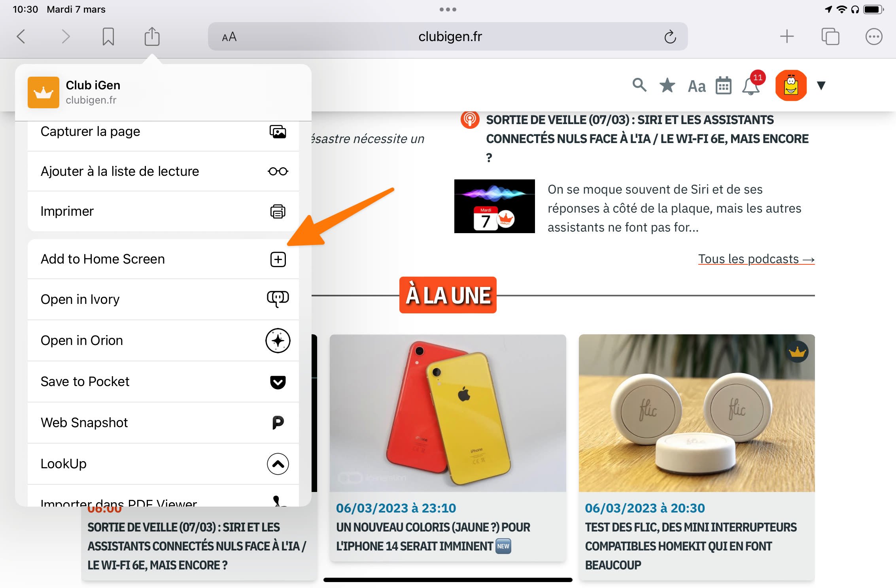The width and height of the screenshot is (896, 588).
Task: Open the circled ellipsis more menu
Action: pos(873,37)
